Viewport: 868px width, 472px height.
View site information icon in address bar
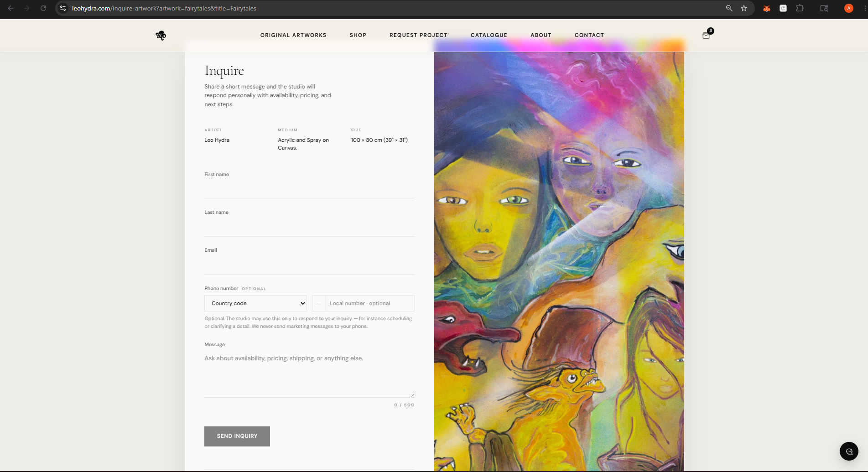click(x=63, y=8)
